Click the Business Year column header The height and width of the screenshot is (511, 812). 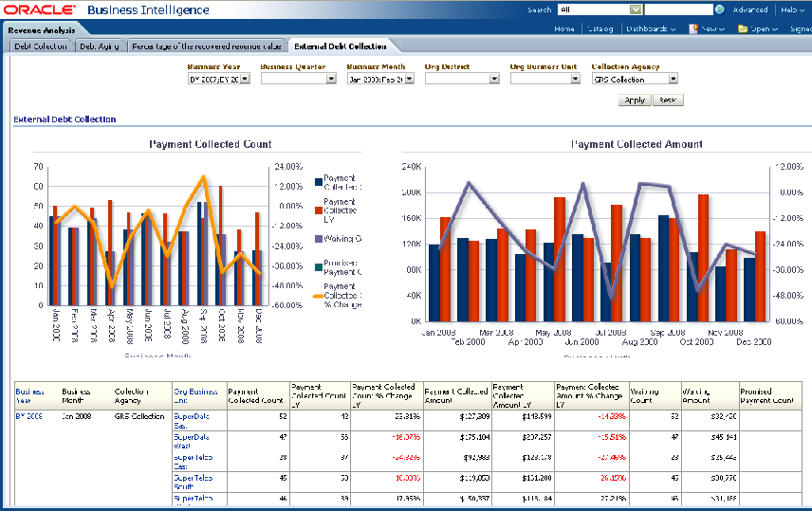(x=29, y=396)
